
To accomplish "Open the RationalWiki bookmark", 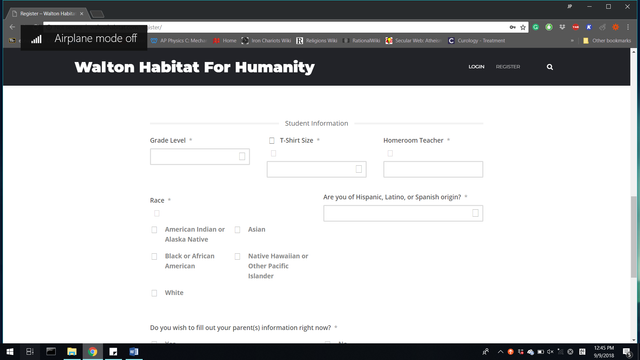I will 362,41.
